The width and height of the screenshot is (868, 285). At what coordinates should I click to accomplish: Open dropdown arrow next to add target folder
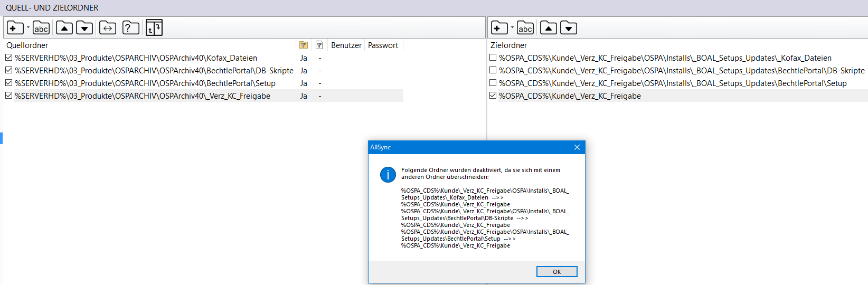[x=512, y=27]
